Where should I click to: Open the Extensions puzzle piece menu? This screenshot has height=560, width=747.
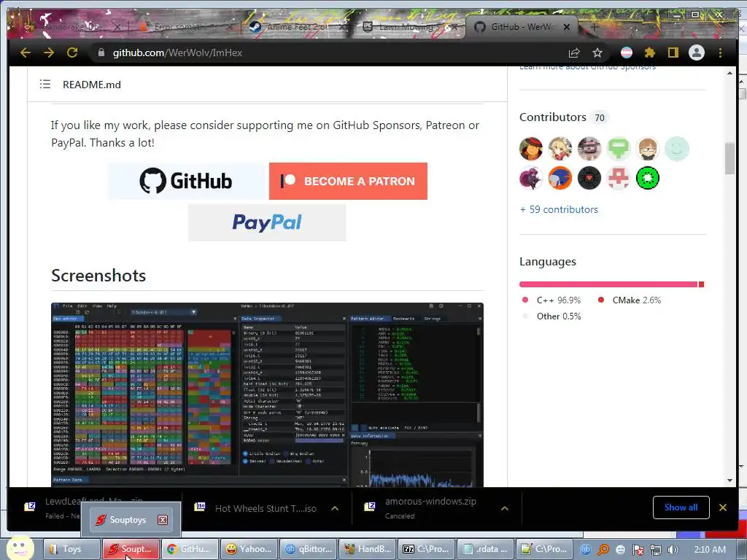(650, 52)
